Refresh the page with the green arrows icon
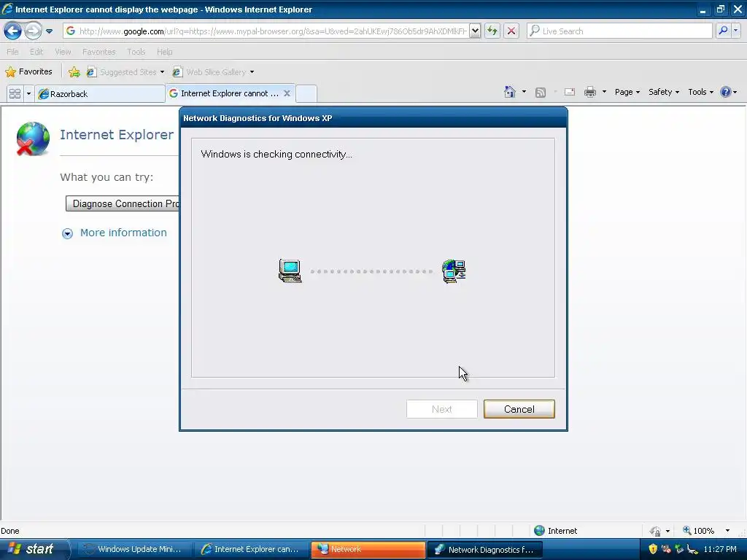This screenshot has width=747, height=560. pos(492,31)
